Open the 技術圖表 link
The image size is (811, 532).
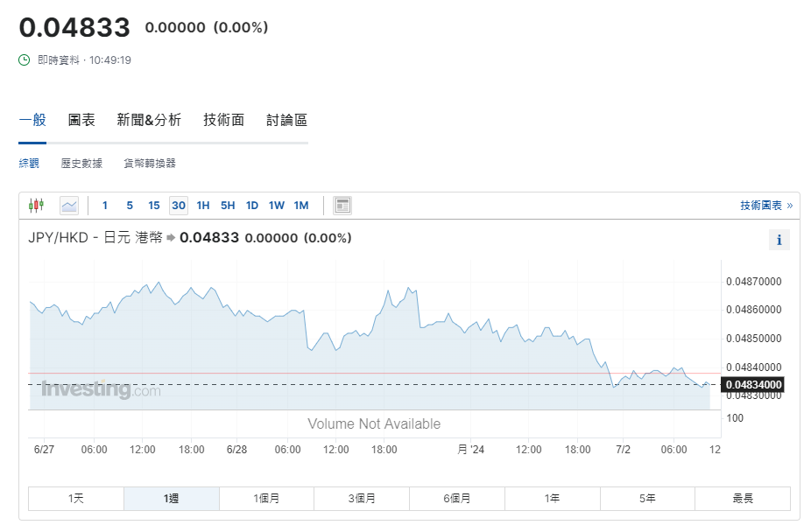tap(765, 206)
